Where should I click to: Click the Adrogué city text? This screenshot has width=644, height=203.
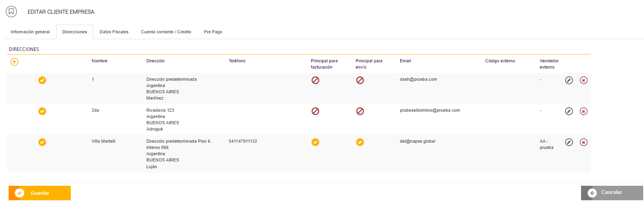(x=154, y=129)
